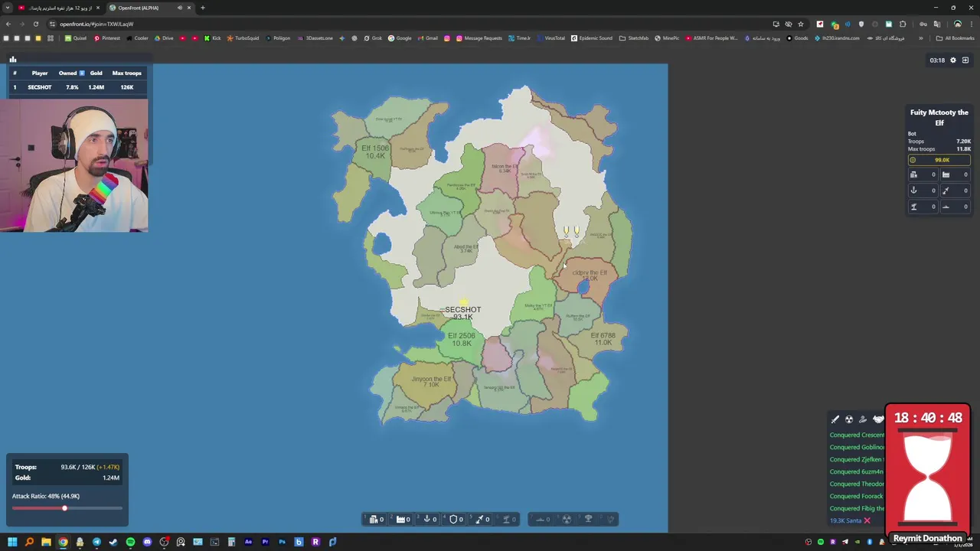The width and height of the screenshot is (980, 551).
Task: Select the Warship build icon
Action: click(x=542, y=520)
